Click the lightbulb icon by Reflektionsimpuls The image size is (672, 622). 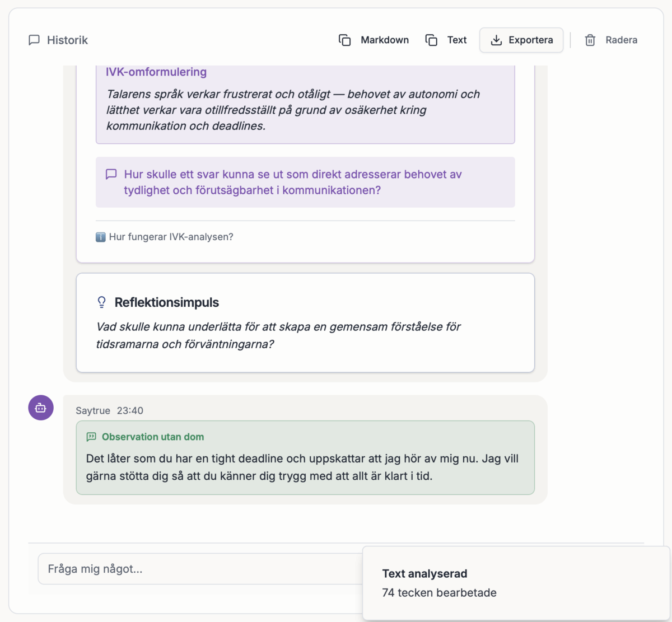(x=101, y=302)
